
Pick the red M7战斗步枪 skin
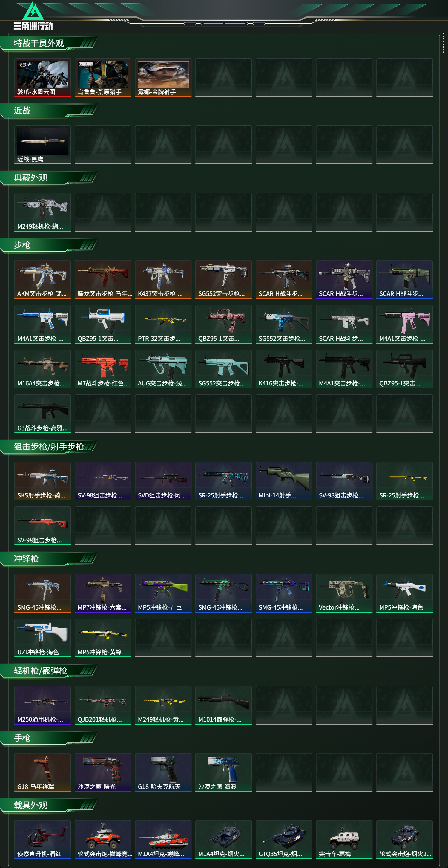(103, 369)
